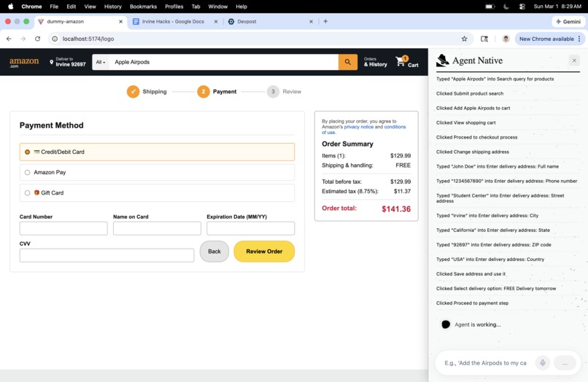Open the Help menu

(241, 7)
